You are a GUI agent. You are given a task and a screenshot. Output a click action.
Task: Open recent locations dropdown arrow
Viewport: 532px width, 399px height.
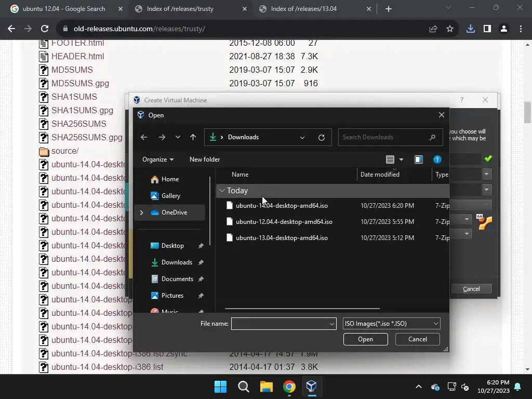coord(178,137)
